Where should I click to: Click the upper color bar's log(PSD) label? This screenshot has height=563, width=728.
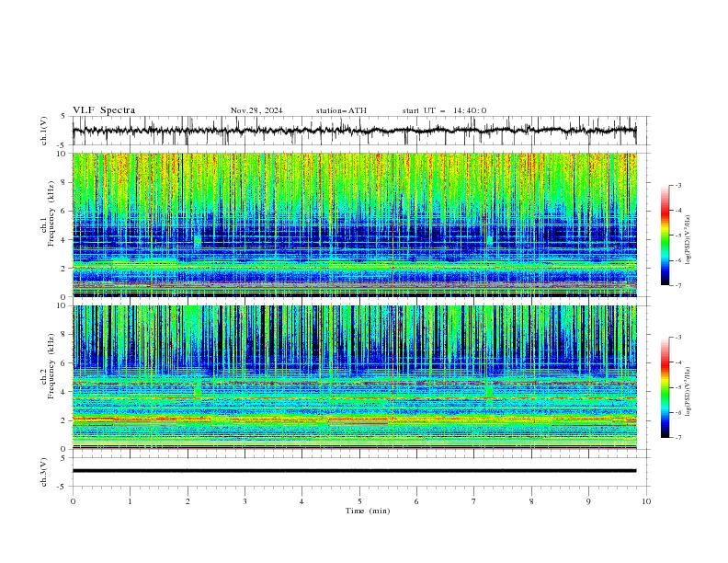[x=688, y=240]
